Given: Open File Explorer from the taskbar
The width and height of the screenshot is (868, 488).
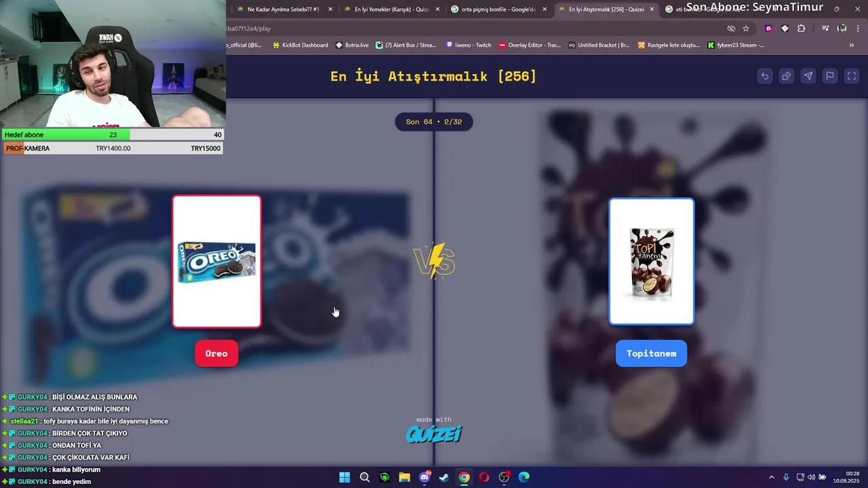Looking at the screenshot, I should coord(404,477).
